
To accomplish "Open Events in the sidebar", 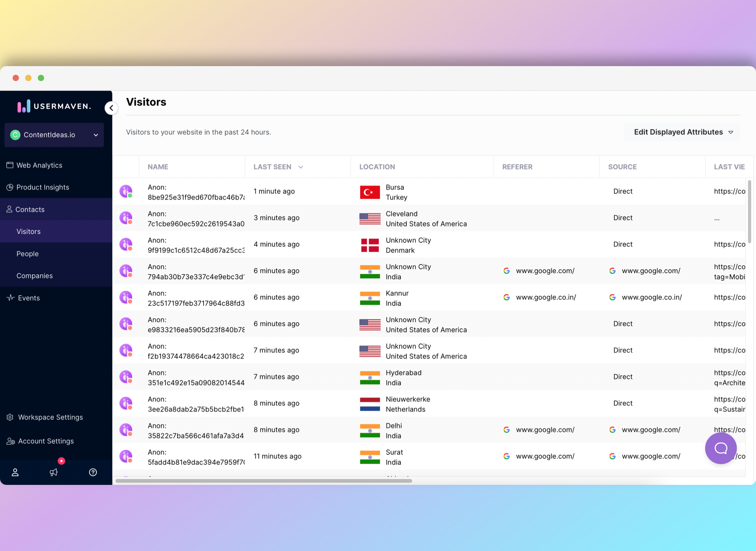I will click(24, 298).
